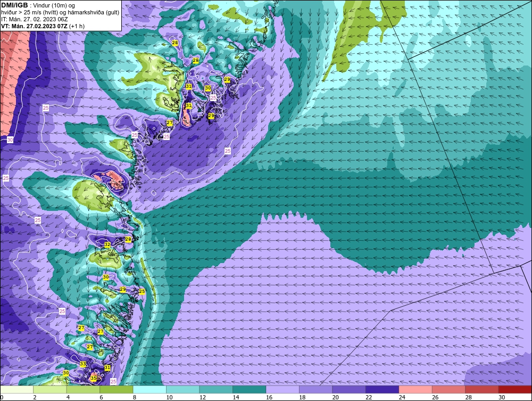Click the legend scale number 4
The width and height of the screenshot is (532, 401).
[x=68, y=398]
